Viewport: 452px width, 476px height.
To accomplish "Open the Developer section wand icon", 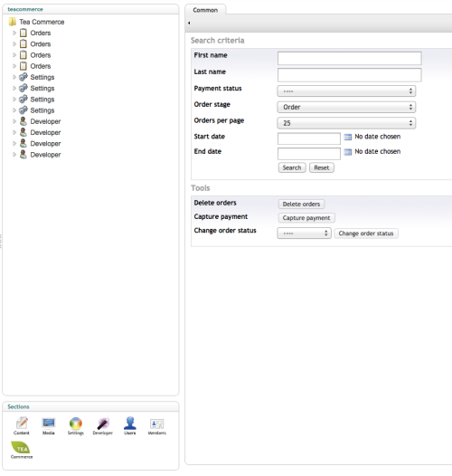I will click(103, 423).
